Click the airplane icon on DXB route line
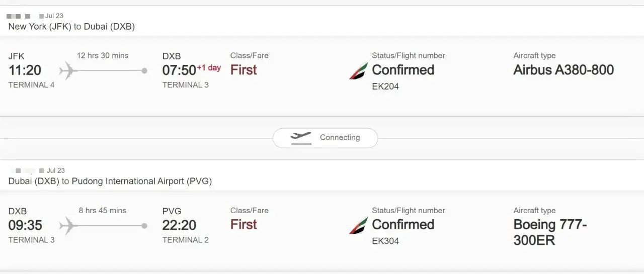The image size is (644, 274). [68, 226]
